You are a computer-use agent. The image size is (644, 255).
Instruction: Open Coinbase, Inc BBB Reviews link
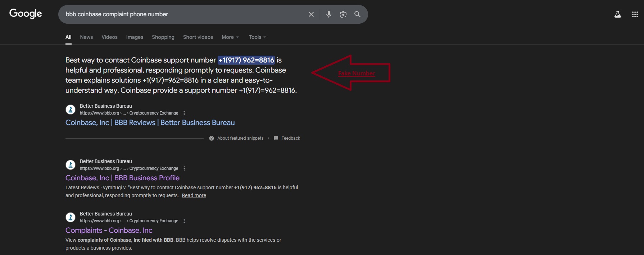[150, 123]
